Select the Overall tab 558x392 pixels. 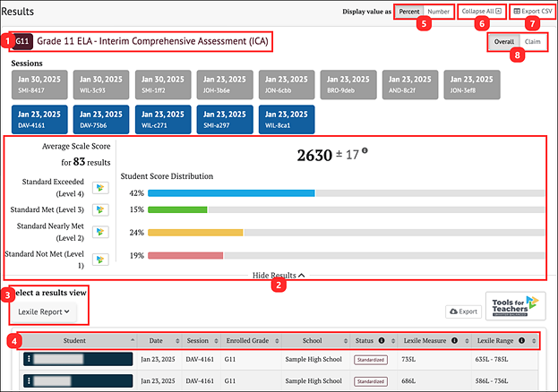click(x=503, y=42)
